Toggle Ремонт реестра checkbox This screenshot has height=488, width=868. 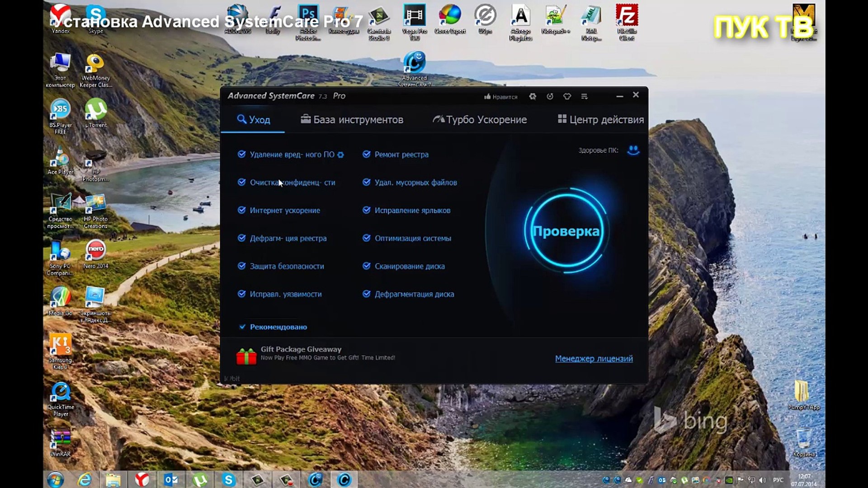(366, 154)
